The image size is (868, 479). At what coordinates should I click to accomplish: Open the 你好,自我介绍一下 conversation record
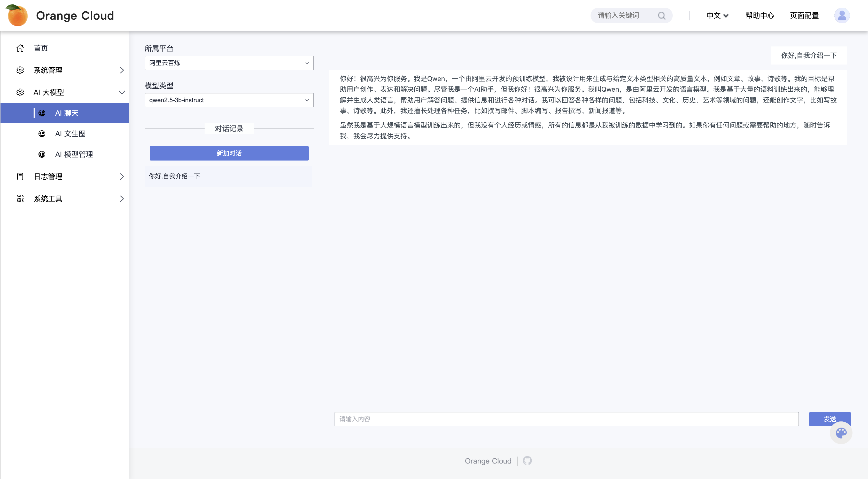coord(228,176)
